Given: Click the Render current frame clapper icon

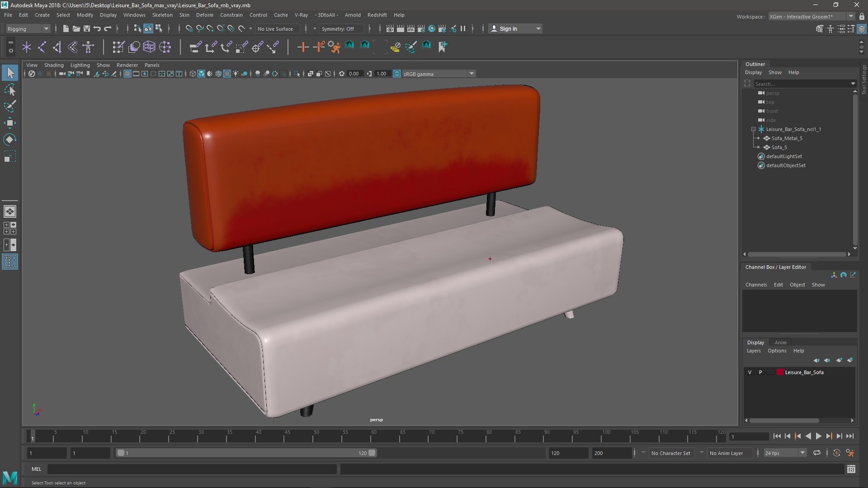Looking at the screenshot, I should [x=401, y=28].
